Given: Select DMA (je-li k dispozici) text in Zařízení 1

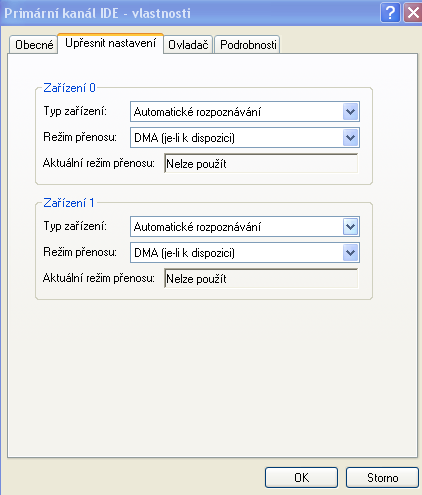Looking at the screenshot, I should [x=184, y=253].
